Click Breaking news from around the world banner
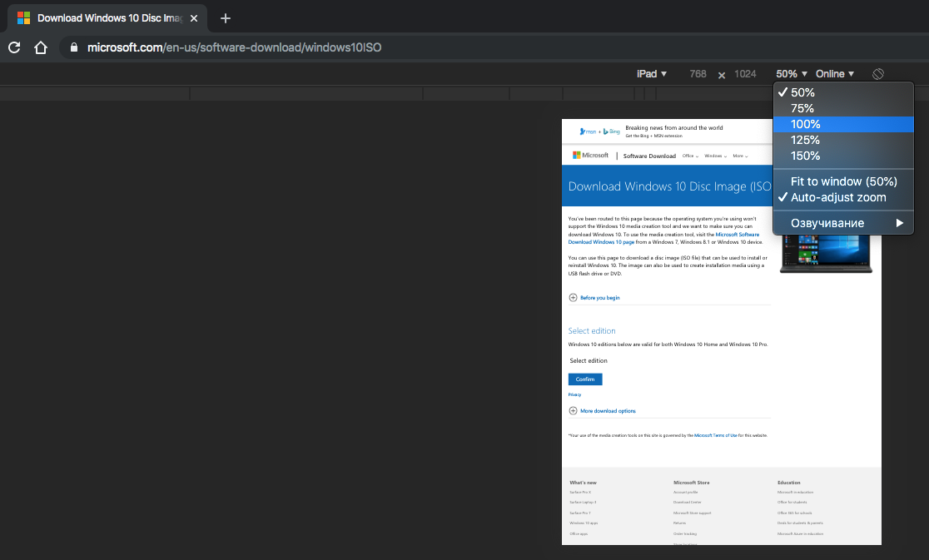929x560 pixels. point(674,128)
